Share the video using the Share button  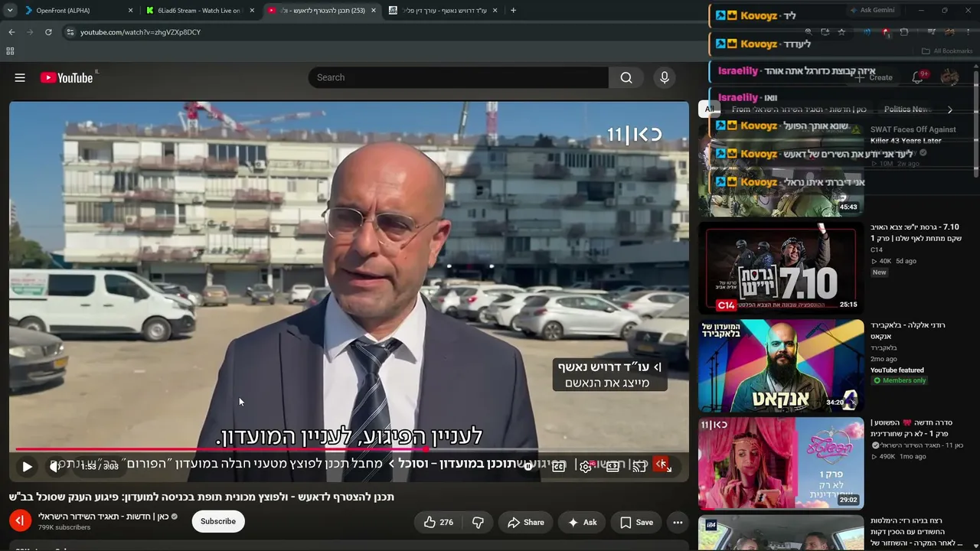[x=526, y=522]
